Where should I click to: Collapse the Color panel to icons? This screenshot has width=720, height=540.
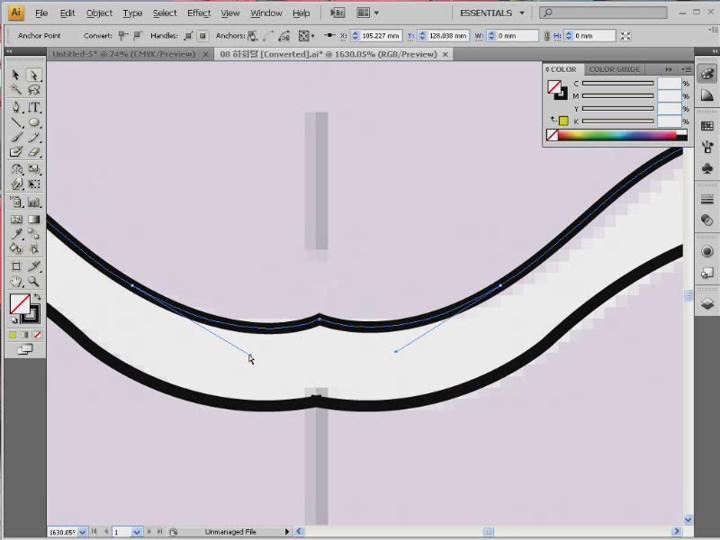[669, 69]
